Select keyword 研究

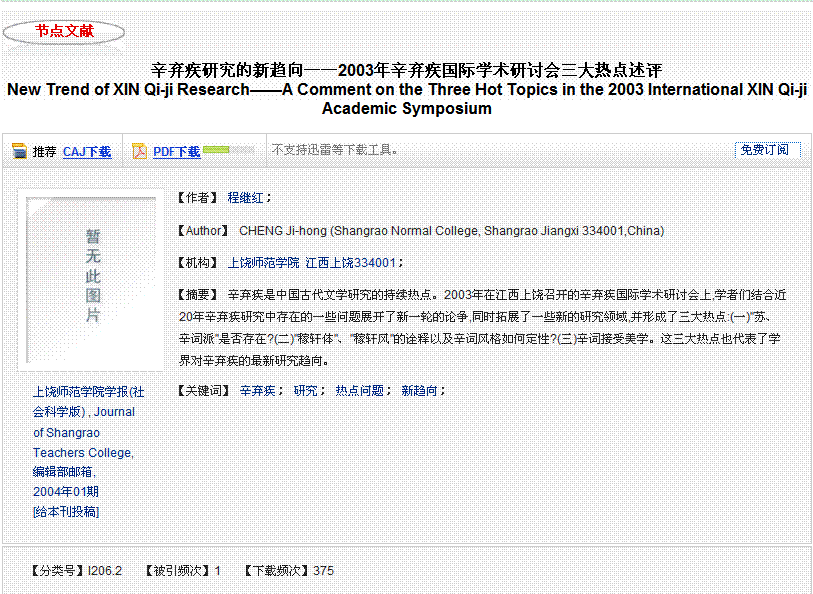(305, 391)
